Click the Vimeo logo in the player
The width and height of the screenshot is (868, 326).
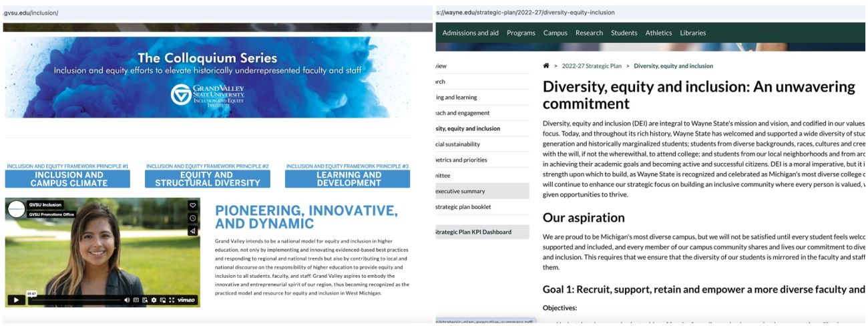click(186, 300)
